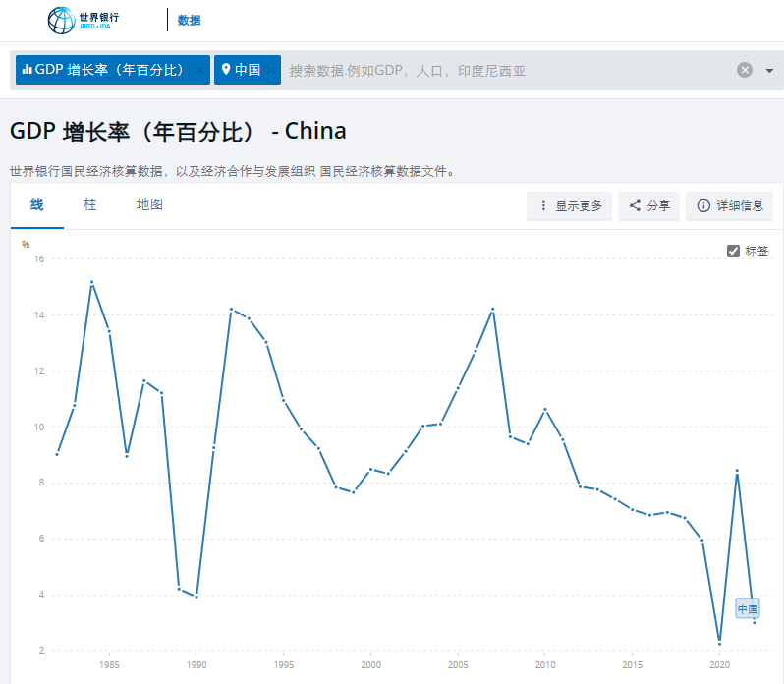
Task: Click the bar chart icon in the GDP tag
Action: pos(28,70)
